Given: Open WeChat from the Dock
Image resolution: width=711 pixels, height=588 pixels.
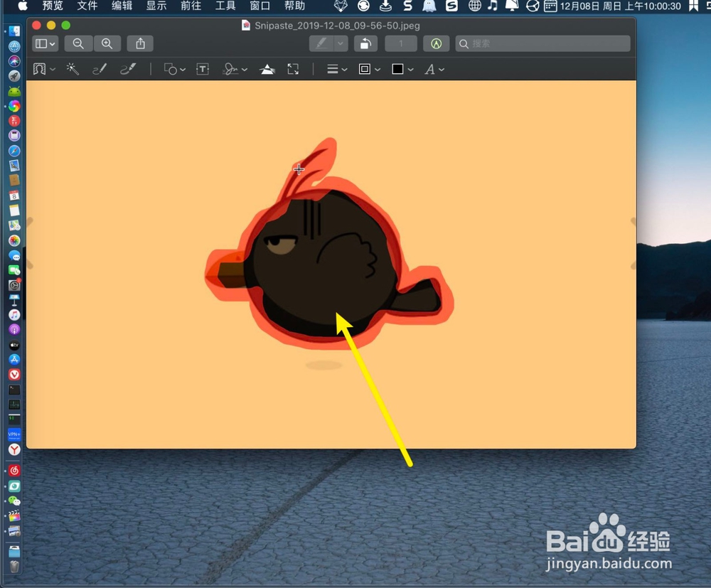Looking at the screenshot, I should click(14, 501).
